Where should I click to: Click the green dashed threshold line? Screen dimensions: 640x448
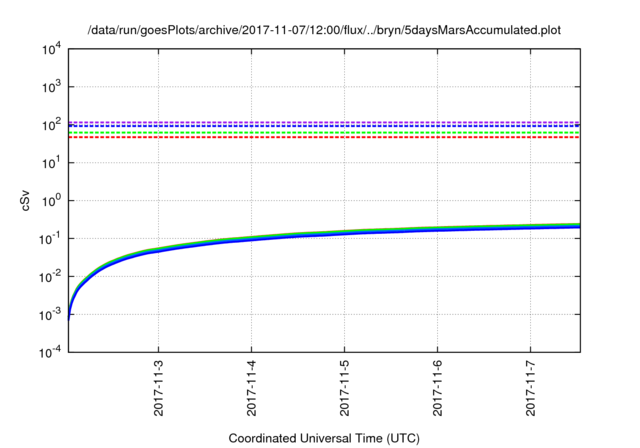[324, 133]
